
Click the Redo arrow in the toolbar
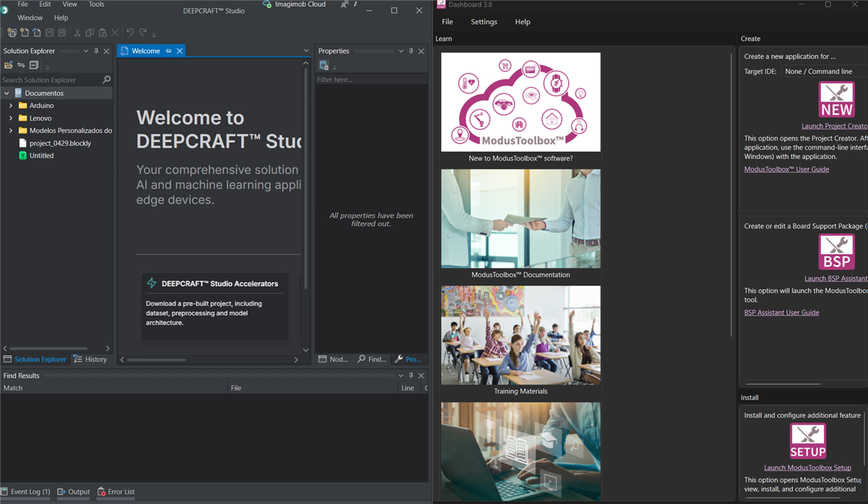click(x=143, y=33)
